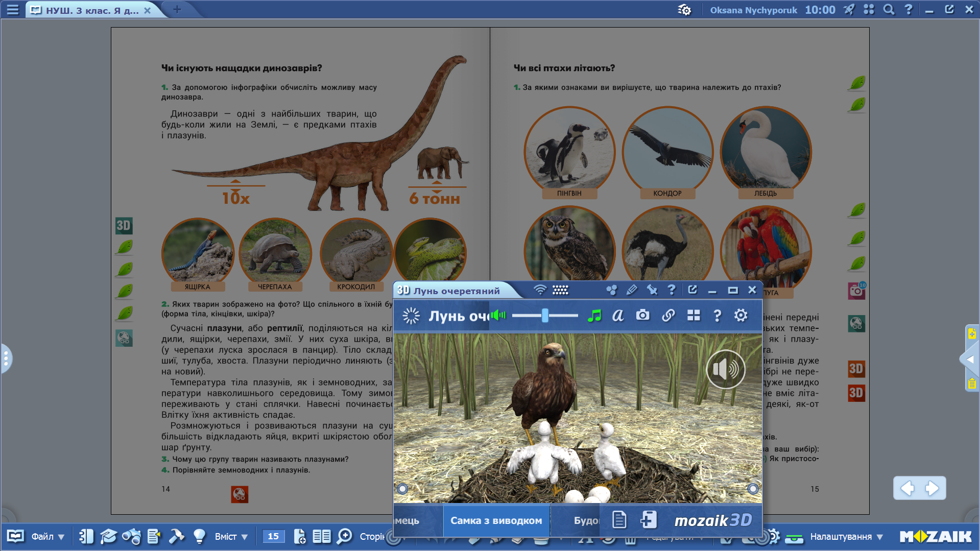980x551 pixels.
Task: Add a new tab with plus button
Action: 177,9
